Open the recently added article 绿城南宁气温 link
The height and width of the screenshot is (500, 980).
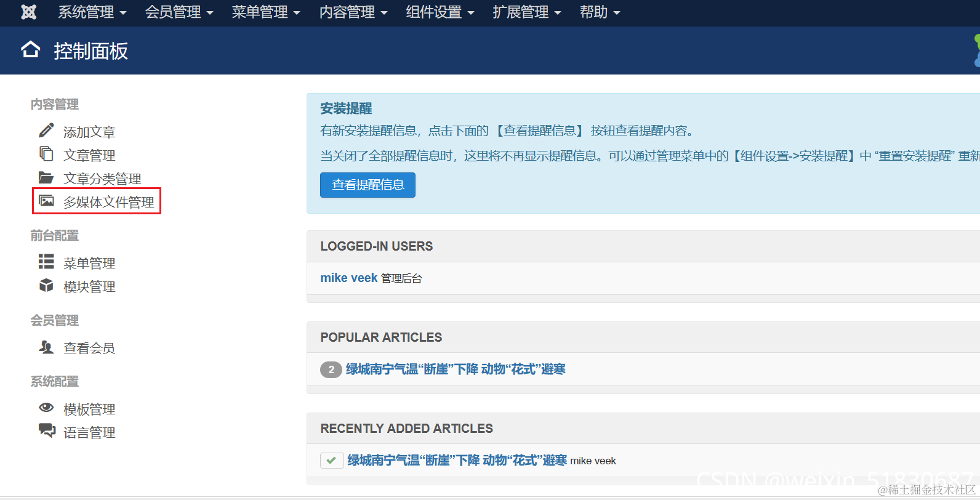click(457, 460)
